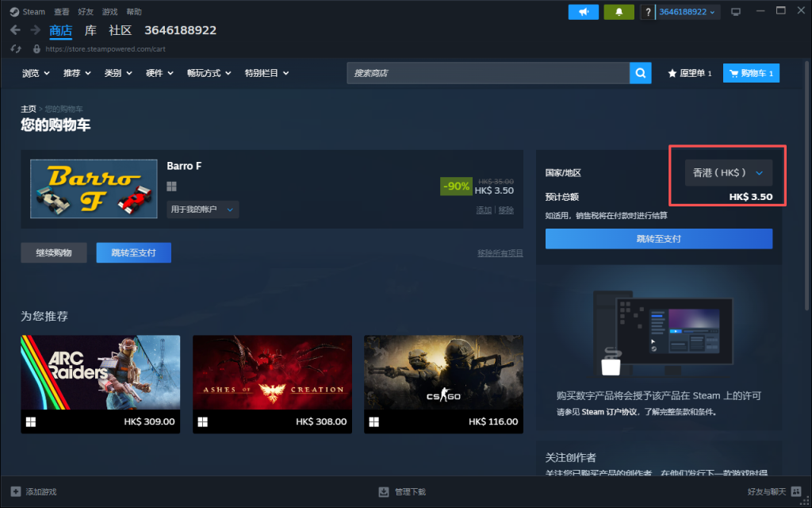
Task: Click in the store search field
Action: tap(488, 73)
